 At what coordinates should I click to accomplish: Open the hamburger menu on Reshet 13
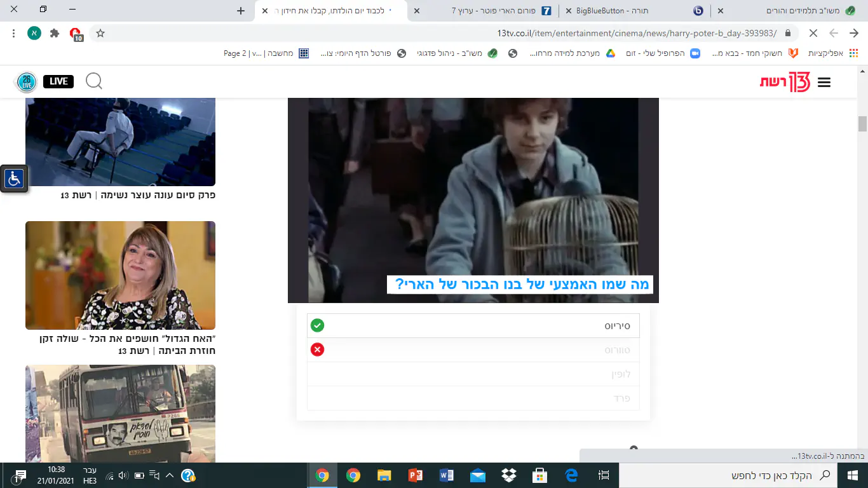[x=824, y=82]
